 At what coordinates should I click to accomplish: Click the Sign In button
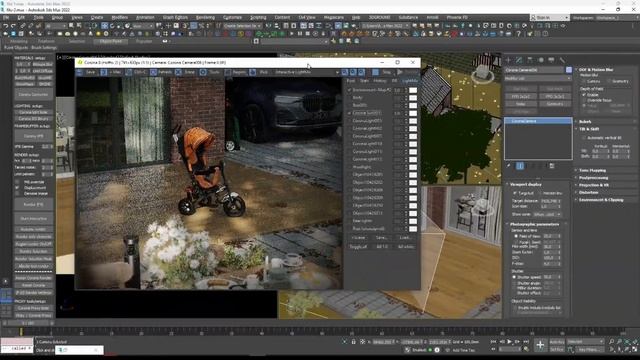[x=549, y=18]
